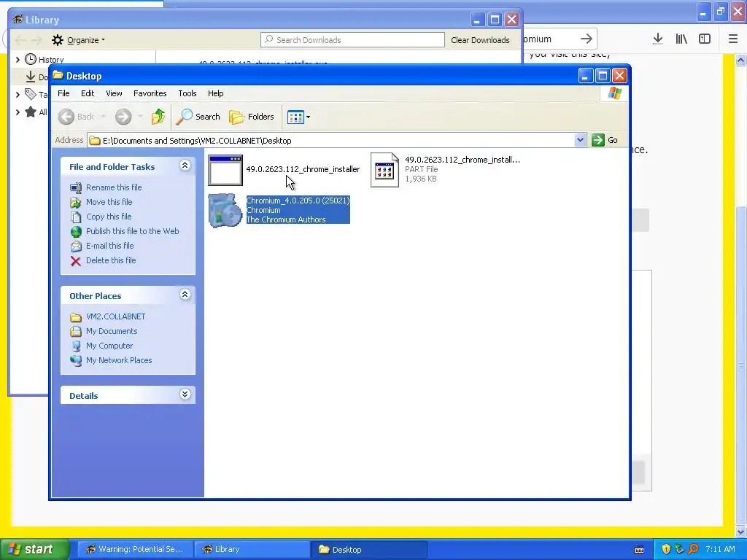Open the Edit menu
The height and width of the screenshot is (560, 747).
click(88, 93)
